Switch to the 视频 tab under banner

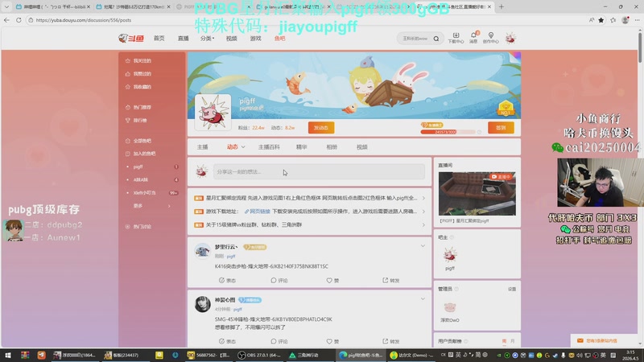(361, 147)
